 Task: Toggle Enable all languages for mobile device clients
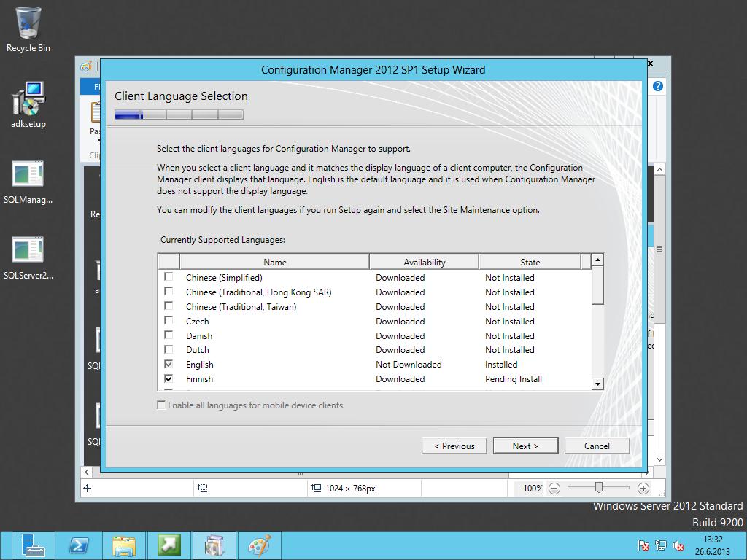pyautogui.click(x=161, y=405)
